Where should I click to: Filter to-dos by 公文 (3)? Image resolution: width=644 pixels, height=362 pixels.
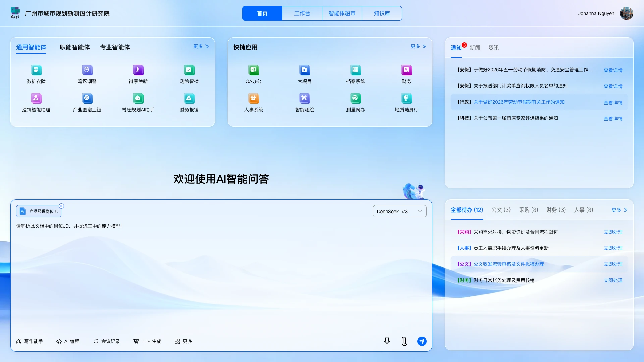(x=501, y=210)
